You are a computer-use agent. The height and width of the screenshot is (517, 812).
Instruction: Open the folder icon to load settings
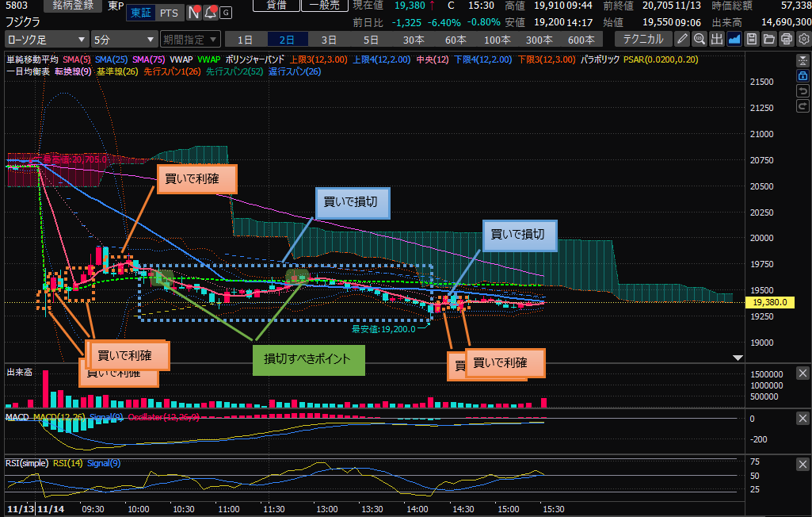(x=769, y=38)
